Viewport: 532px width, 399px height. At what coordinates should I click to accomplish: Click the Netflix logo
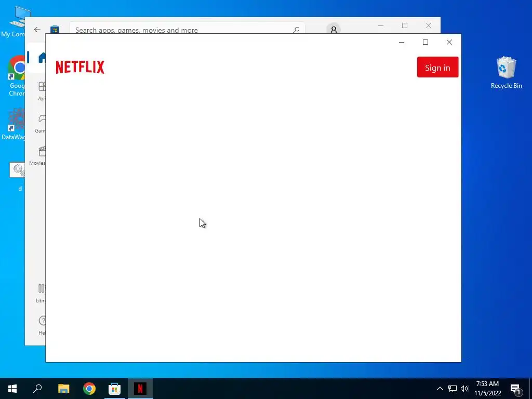tap(80, 67)
